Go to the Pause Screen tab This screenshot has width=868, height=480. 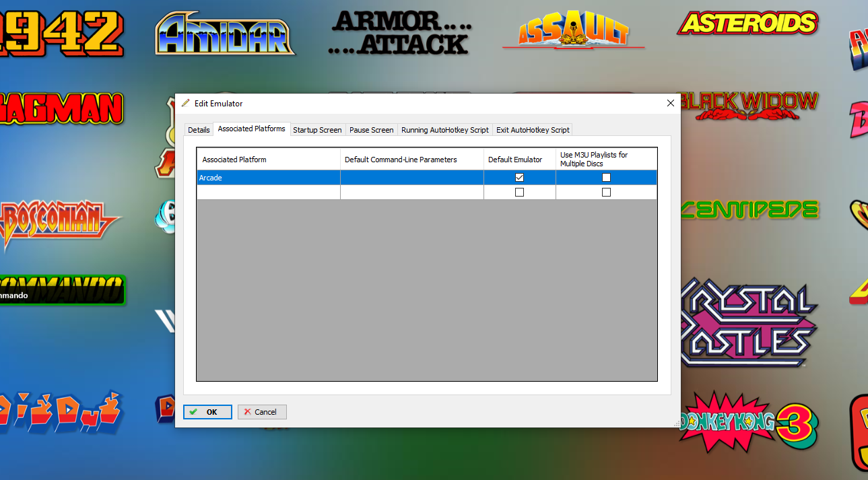(371, 130)
